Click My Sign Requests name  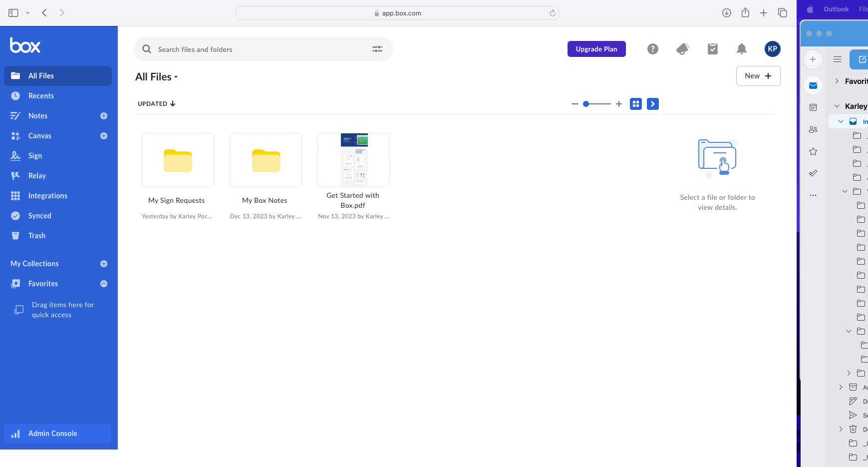click(x=177, y=200)
